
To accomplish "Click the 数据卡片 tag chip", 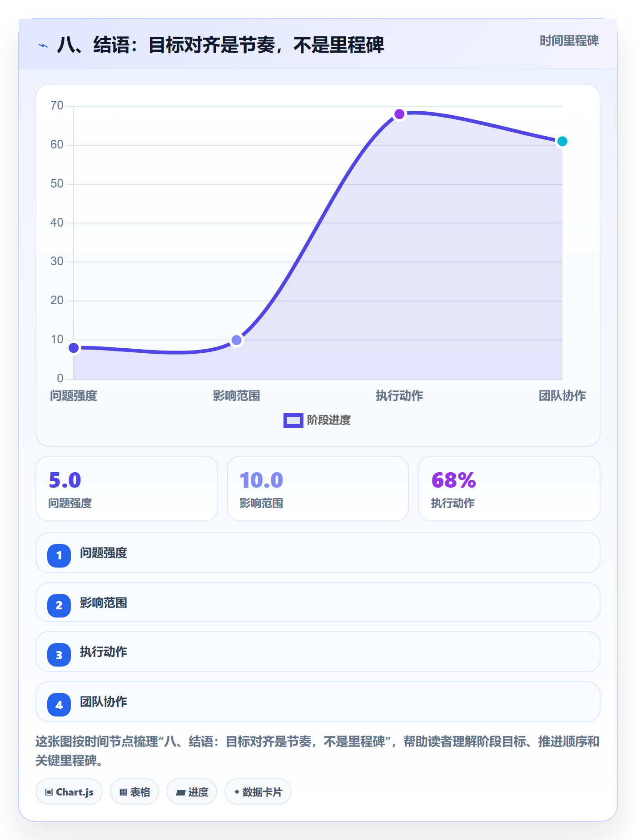I will pos(258,791).
